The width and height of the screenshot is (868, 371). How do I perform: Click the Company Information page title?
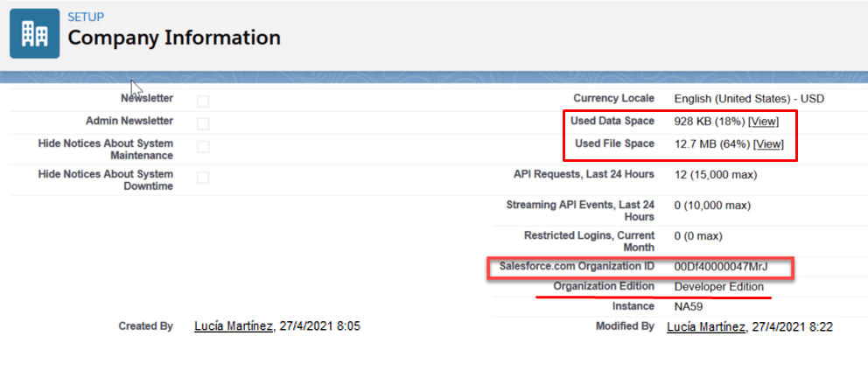pos(174,38)
